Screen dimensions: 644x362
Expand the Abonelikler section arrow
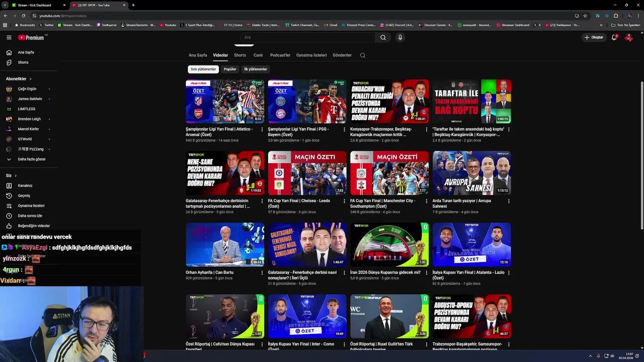[30, 79]
